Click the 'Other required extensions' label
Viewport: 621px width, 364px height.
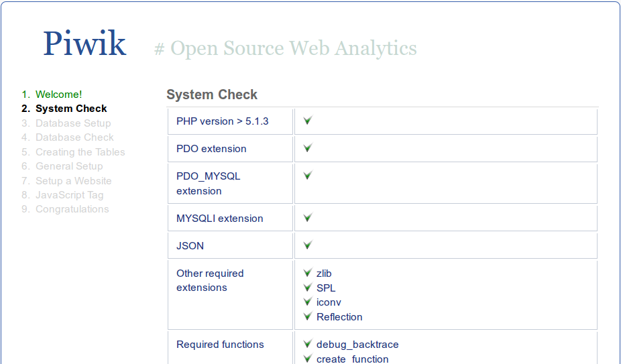tap(210, 280)
